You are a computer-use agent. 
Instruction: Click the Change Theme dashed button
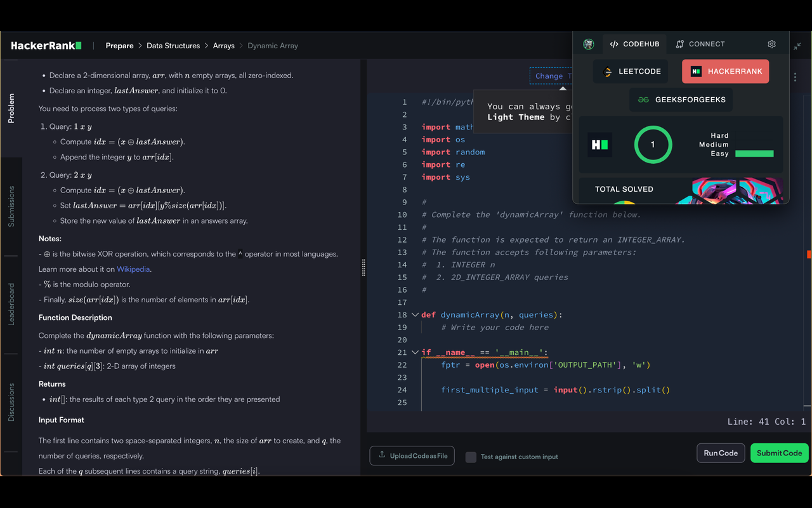coord(551,76)
